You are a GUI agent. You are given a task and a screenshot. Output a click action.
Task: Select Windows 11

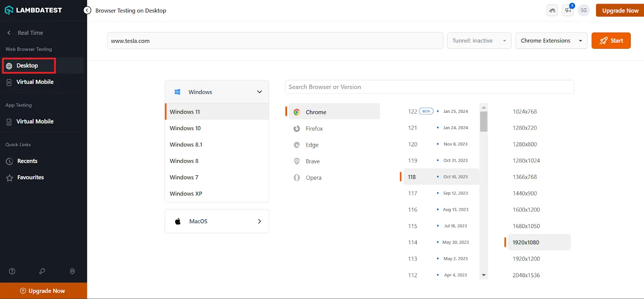[217, 112]
